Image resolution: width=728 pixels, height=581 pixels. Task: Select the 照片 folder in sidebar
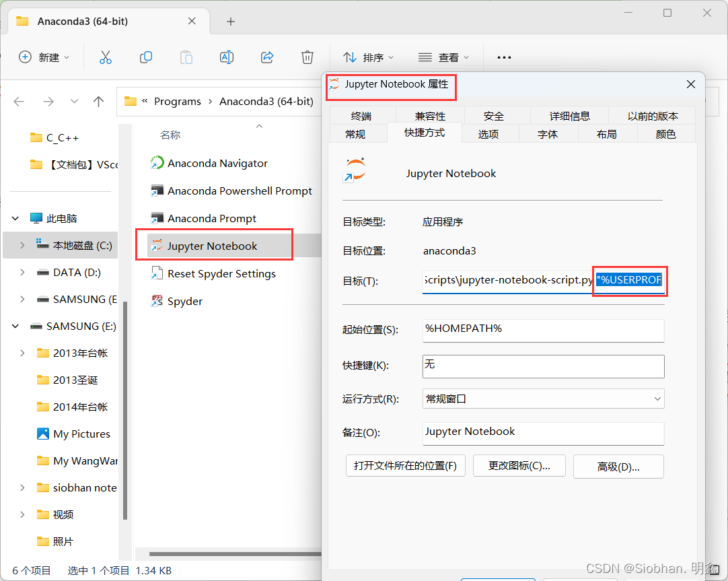[54, 541]
